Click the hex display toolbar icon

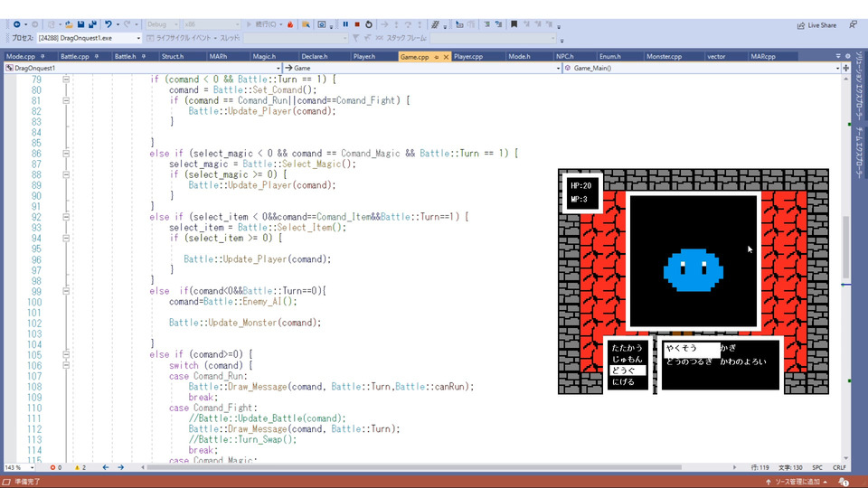point(435,24)
